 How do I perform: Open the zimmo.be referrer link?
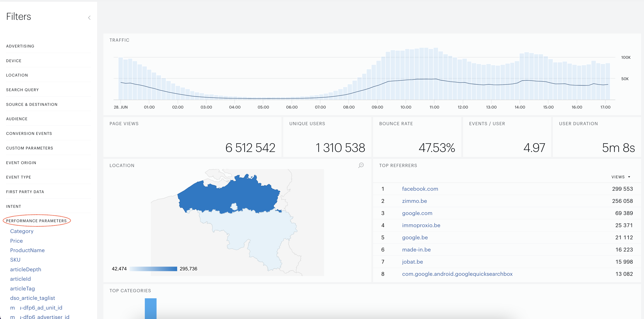(415, 201)
